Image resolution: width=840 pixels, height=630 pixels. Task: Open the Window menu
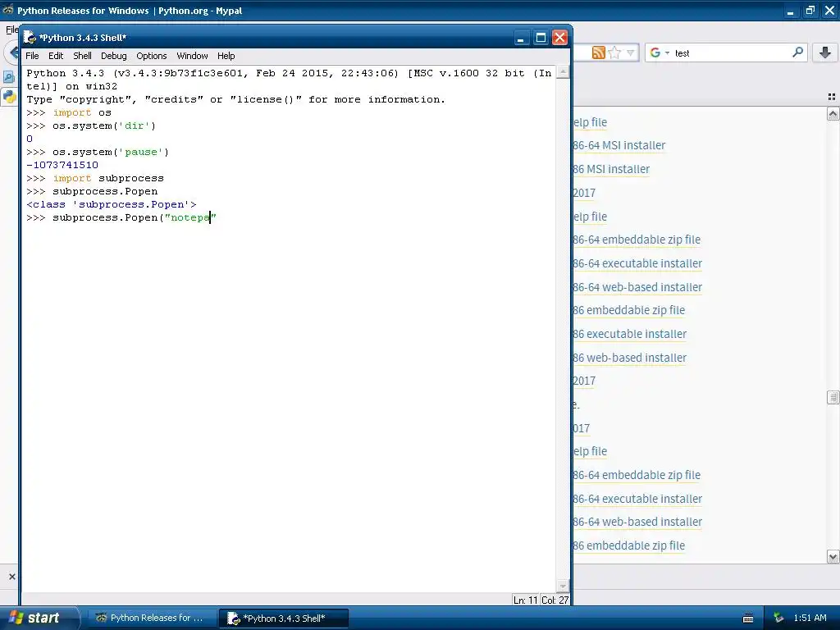pos(192,56)
